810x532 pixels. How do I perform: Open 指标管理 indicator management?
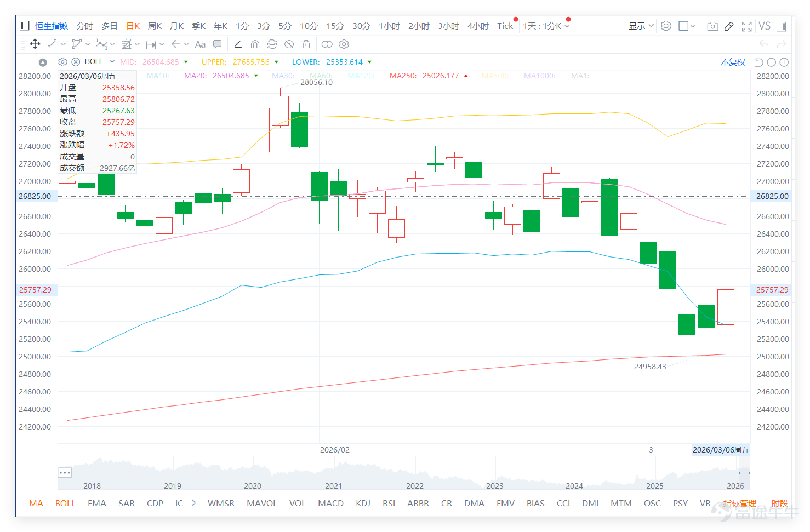(x=740, y=503)
